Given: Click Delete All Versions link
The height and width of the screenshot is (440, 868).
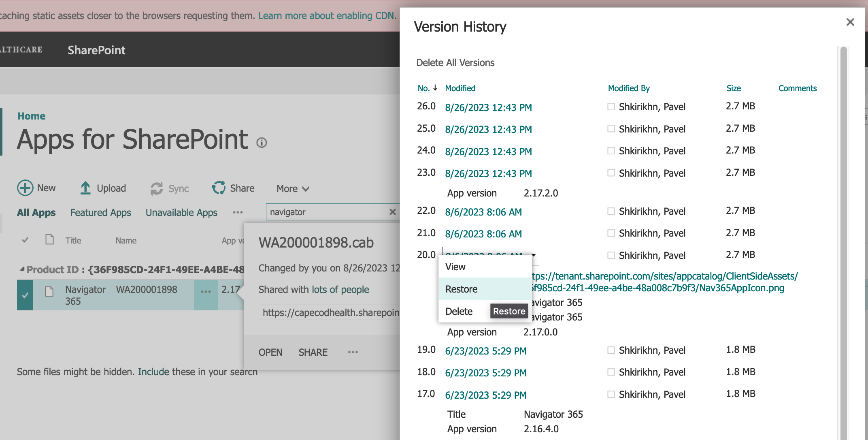Looking at the screenshot, I should [455, 63].
